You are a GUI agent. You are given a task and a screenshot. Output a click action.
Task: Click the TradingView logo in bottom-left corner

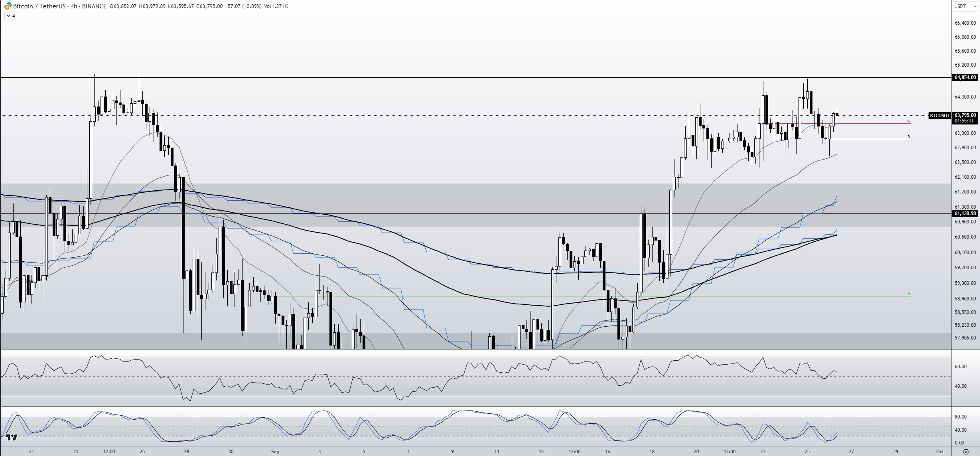[12, 437]
